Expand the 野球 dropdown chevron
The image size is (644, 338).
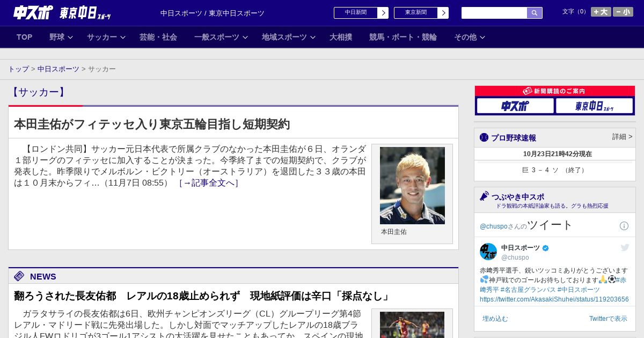[70, 37]
